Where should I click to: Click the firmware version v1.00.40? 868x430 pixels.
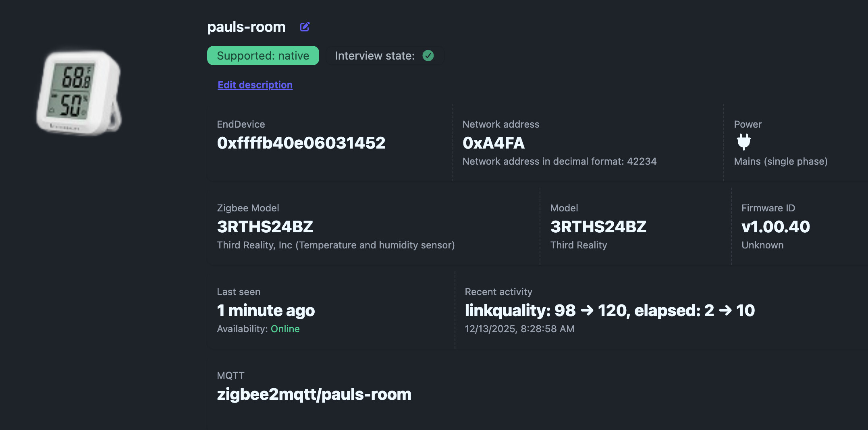(775, 227)
